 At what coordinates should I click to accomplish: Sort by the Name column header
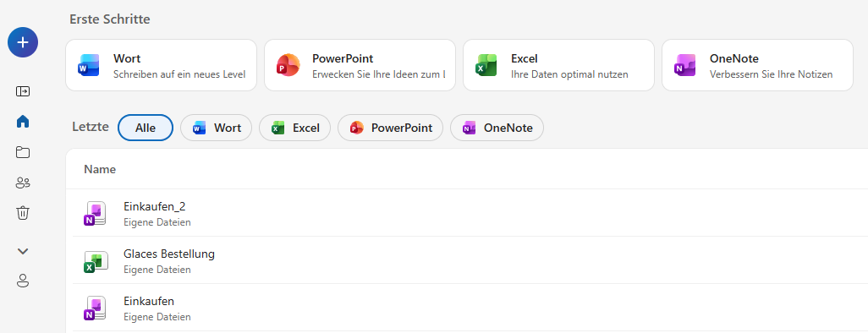pos(100,169)
